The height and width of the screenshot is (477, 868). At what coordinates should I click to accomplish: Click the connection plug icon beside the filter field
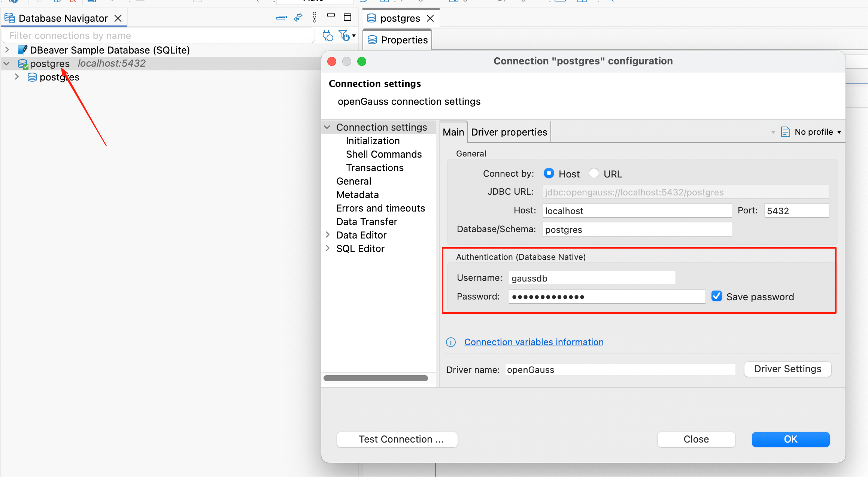pos(328,36)
